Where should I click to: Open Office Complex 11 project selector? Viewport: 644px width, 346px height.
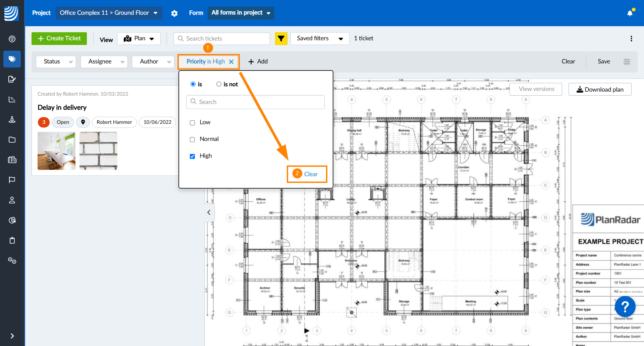pyautogui.click(x=109, y=13)
